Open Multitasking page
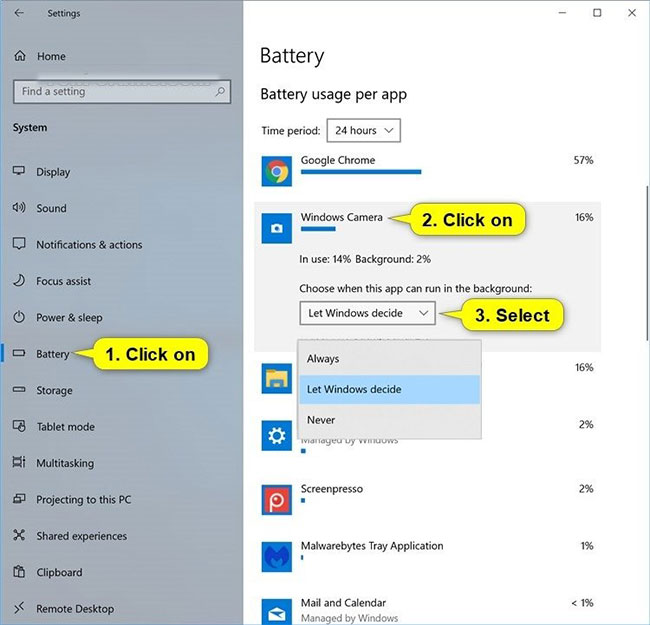The image size is (650, 625). (65, 463)
